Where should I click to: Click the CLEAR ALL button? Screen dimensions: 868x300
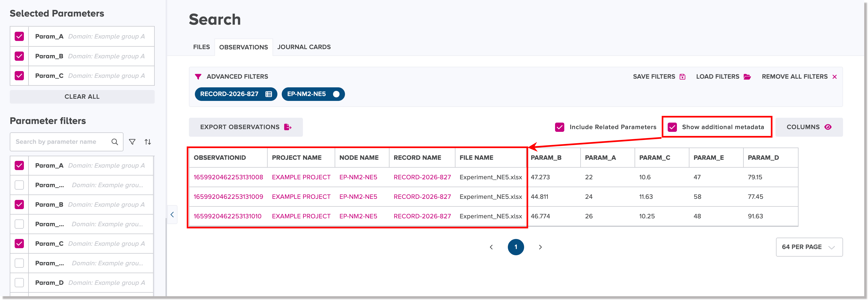[82, 97]
